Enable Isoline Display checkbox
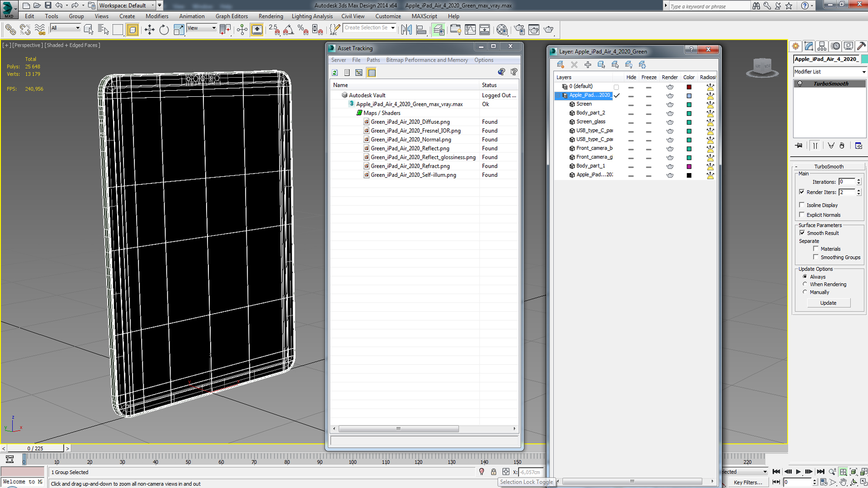Screen dimensions: 868x488 802,205
